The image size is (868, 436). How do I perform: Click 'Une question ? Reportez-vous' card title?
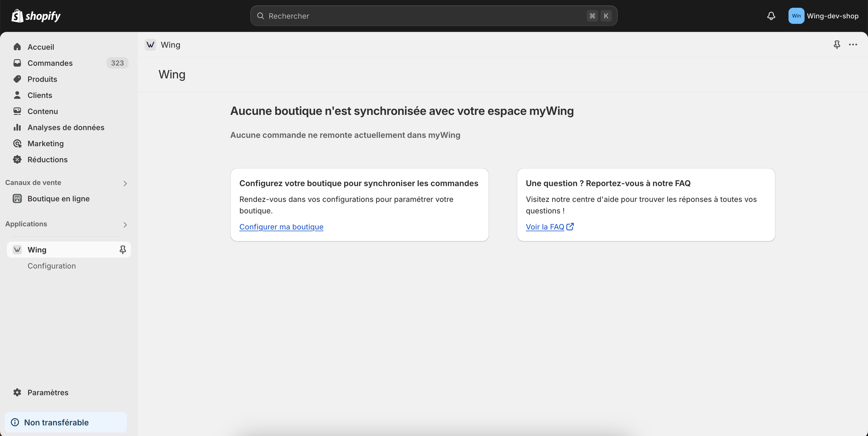coord(608,183)
